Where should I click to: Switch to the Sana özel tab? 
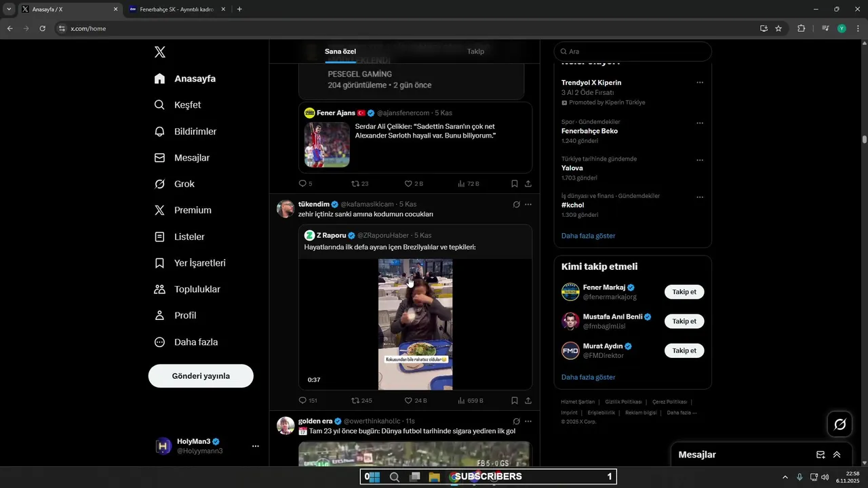tap(340, 52)
